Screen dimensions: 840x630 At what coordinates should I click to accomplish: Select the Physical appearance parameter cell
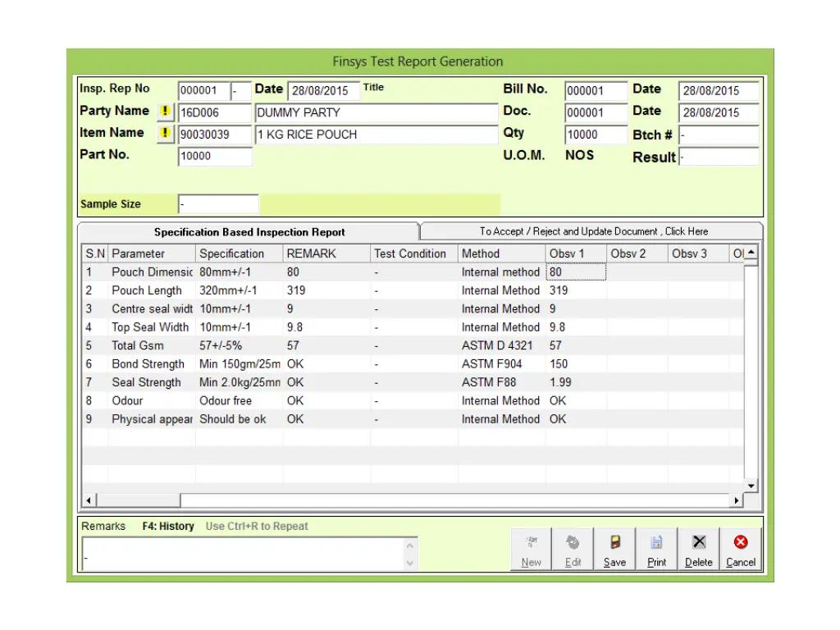pyautogui.click(x=152, y=419)
